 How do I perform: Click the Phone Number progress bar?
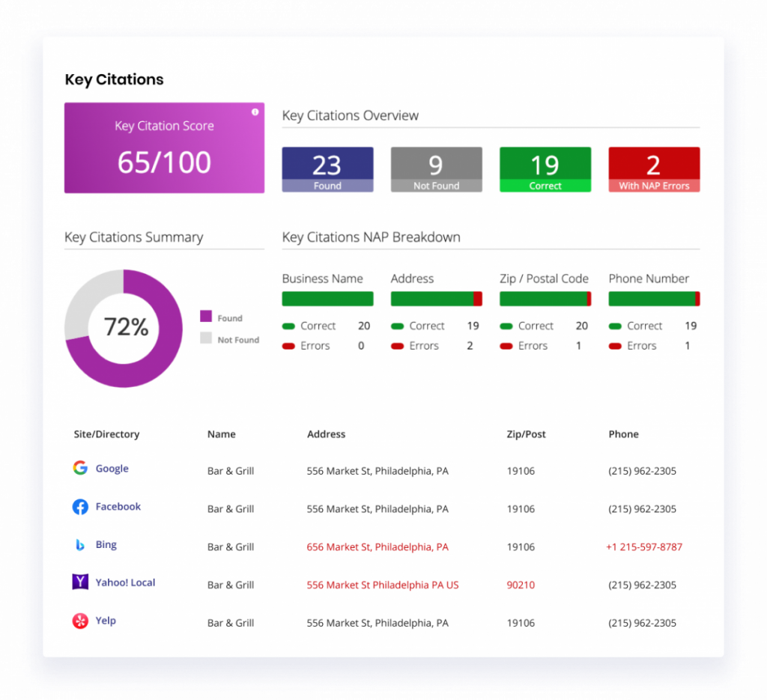pyautogui.click(x=654, y=299)
